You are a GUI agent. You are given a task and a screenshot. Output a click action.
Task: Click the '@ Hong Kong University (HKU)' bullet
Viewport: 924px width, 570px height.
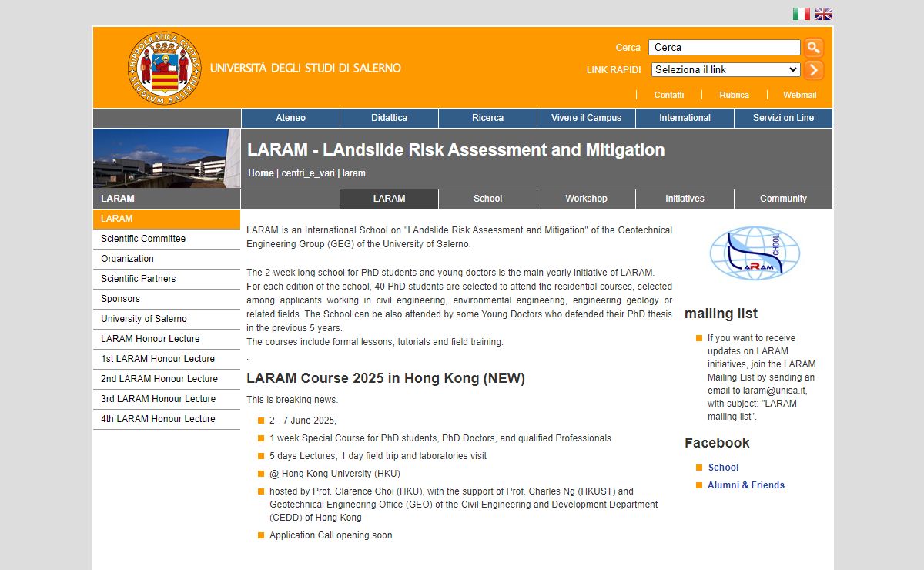click(335, 474)
